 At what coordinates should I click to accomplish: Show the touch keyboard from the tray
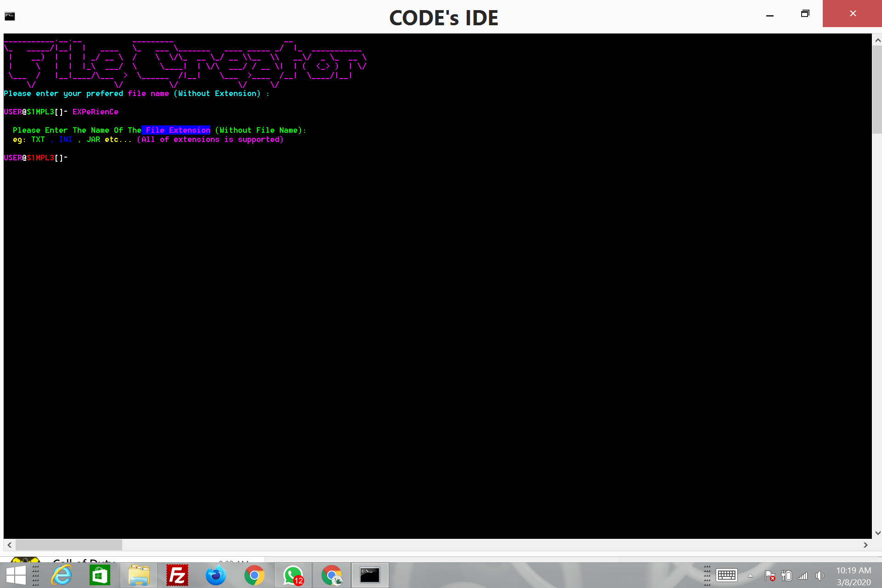pyautogui.click(x=727, y=575)
